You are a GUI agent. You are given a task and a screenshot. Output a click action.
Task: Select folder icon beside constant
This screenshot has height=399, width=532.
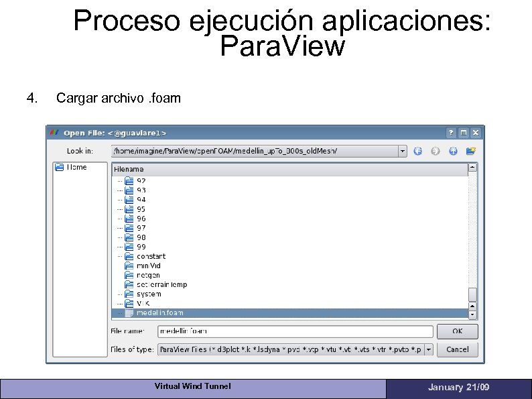129,256
